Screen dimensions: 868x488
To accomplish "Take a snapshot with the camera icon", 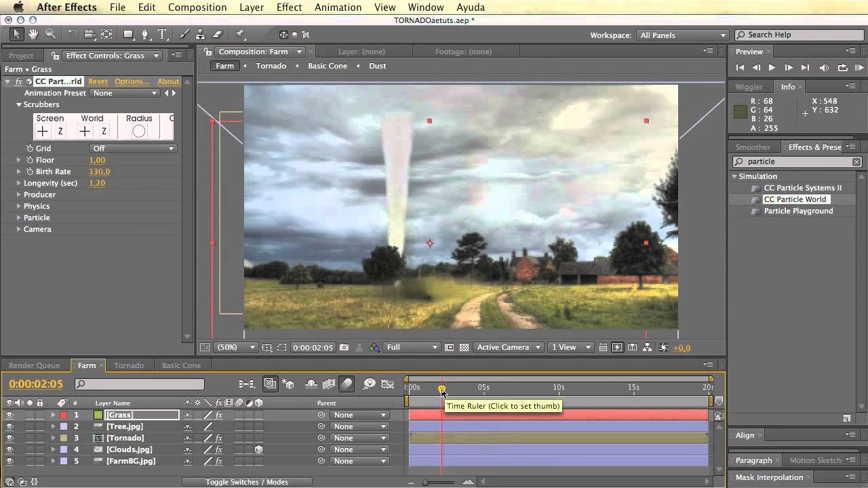I will [344, 347].
